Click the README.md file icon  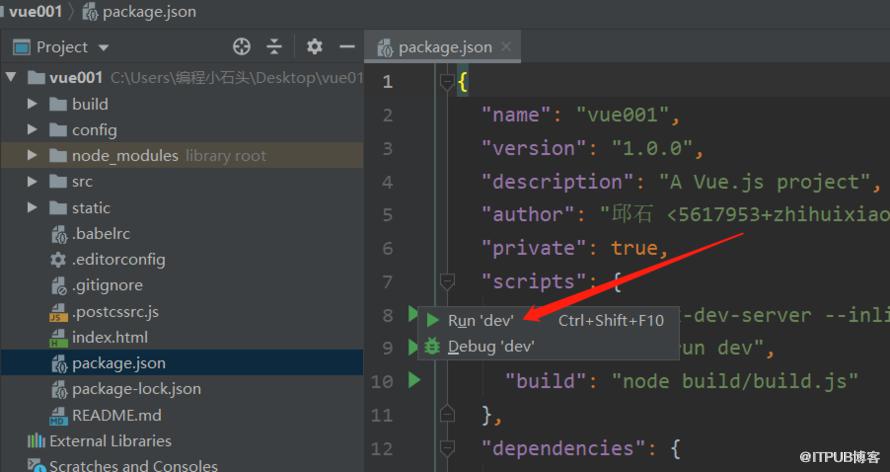click(58, 416)
